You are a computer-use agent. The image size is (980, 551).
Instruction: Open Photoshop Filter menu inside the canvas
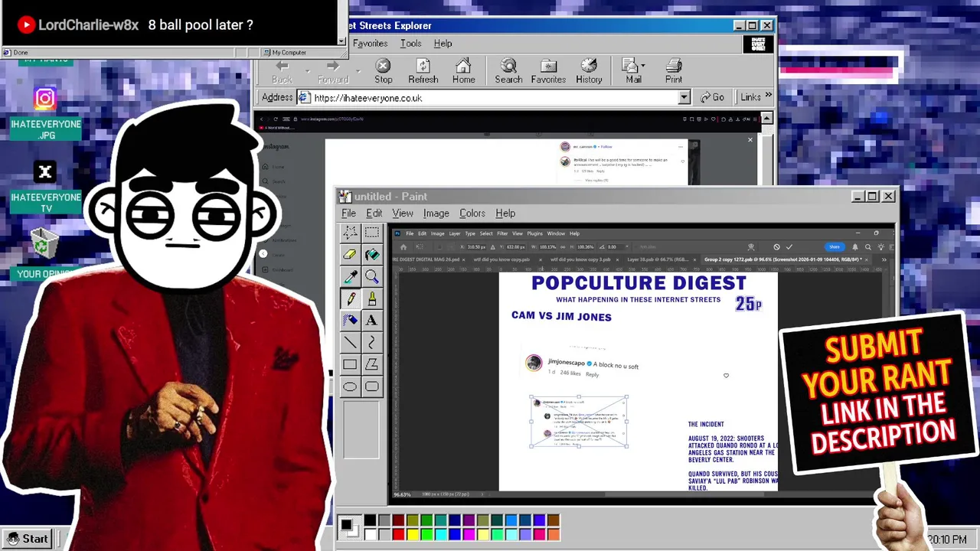click(502, 233)
